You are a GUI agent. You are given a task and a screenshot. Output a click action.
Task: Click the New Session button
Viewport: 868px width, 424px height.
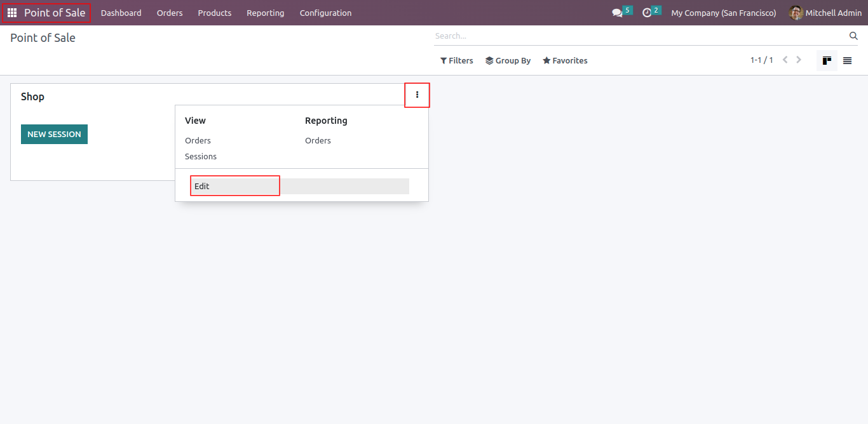pyautogui.click(x=54, y=134)
